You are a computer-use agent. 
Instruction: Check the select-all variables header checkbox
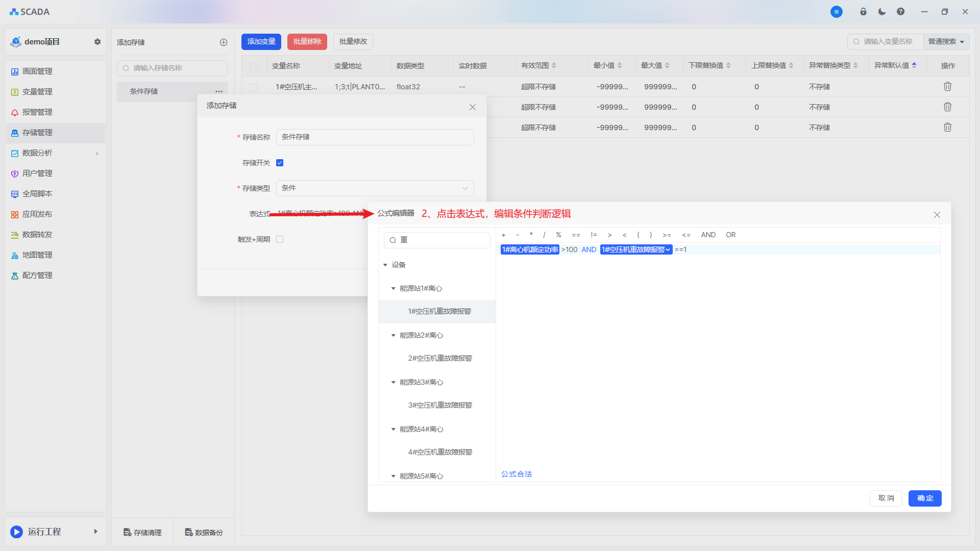(254, 66)
